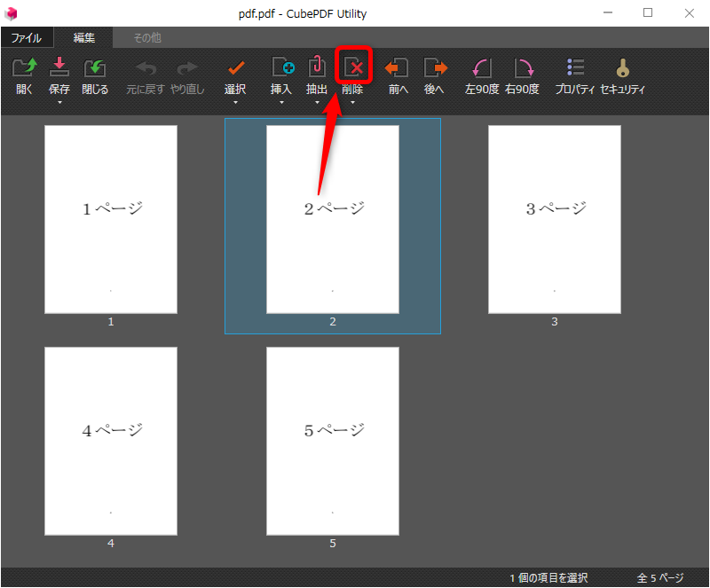Select the 3ページ thumbnail
Screen dimensions: 710x588
point(554,220)
